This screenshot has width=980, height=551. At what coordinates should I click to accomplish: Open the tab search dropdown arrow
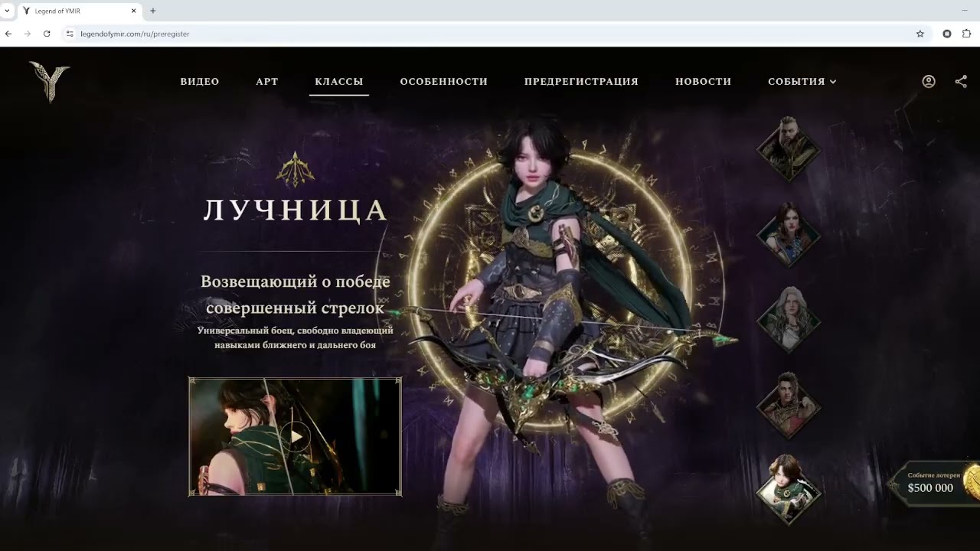click(x=7, y=11)
